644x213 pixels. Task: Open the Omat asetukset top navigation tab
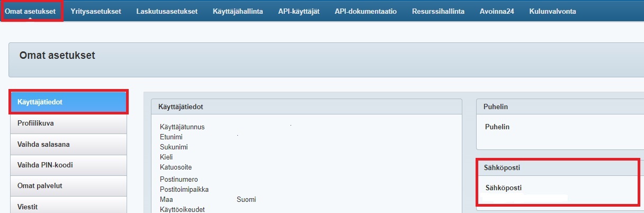(x=30, y=11)
